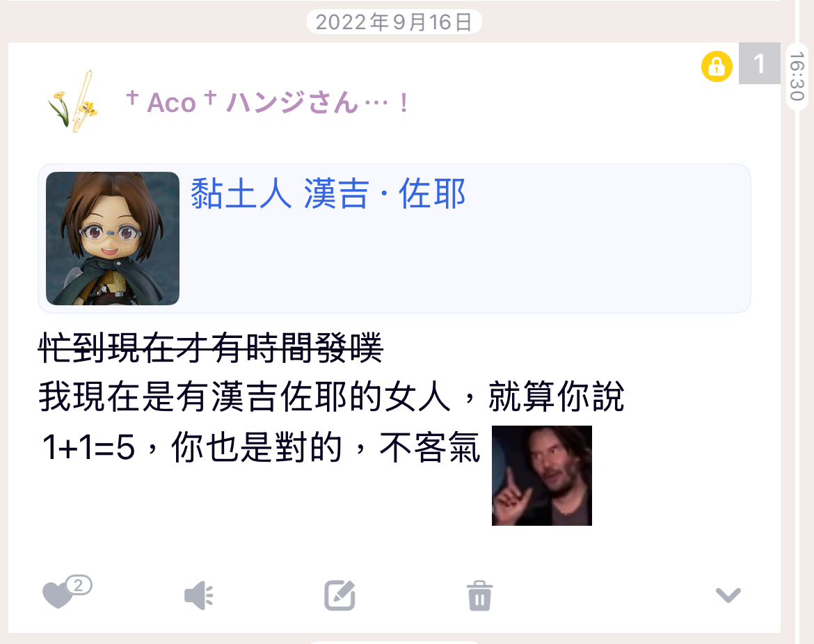
Task: Click the yellow private lock icon
Action: click(717, 67)
